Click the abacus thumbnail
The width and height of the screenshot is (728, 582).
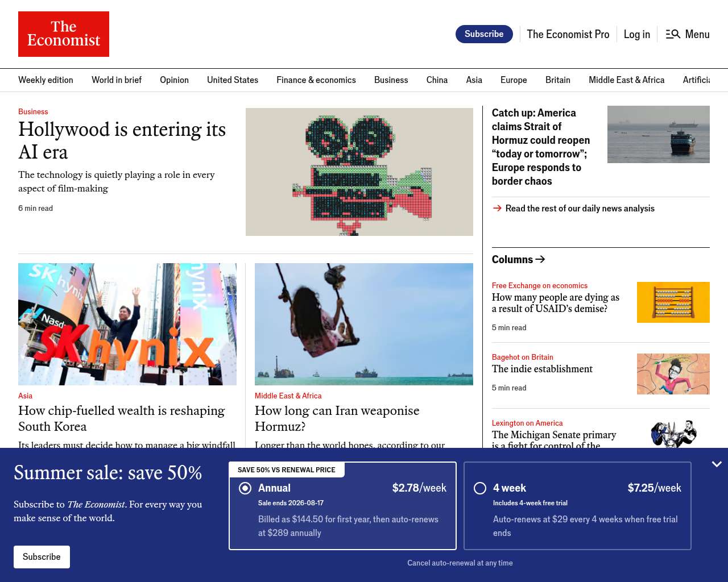click(x=673, y=302)
